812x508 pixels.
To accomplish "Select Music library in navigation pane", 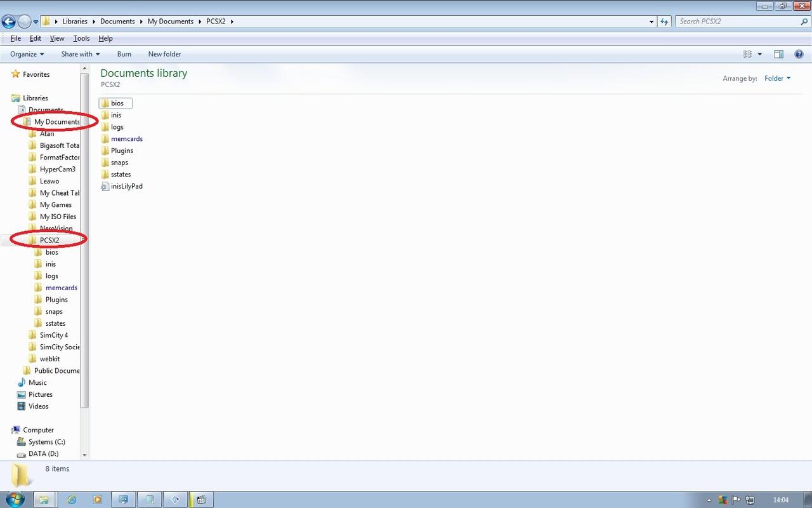I will 37,383.
